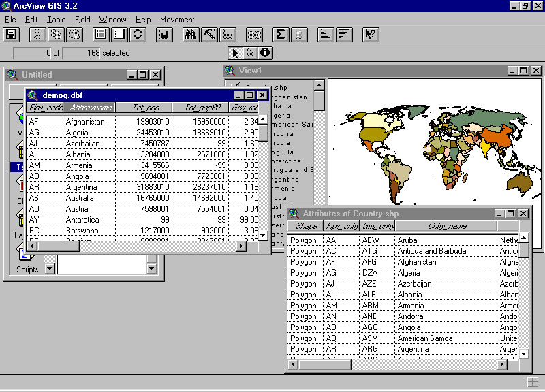Screen dimensions: 545x392
Task: Click scroll-down arrow in project window list
Action: click(x=151, y=269)
